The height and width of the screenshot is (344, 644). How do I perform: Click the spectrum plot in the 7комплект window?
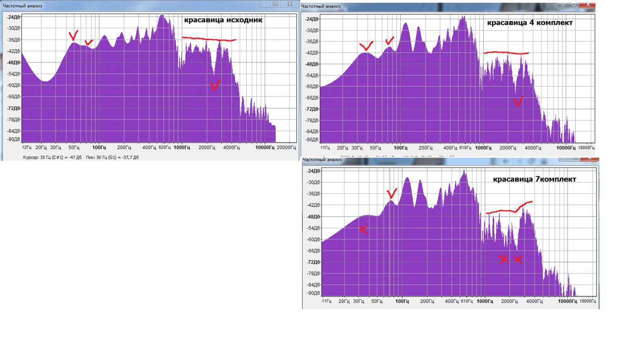tap(459, 232)
